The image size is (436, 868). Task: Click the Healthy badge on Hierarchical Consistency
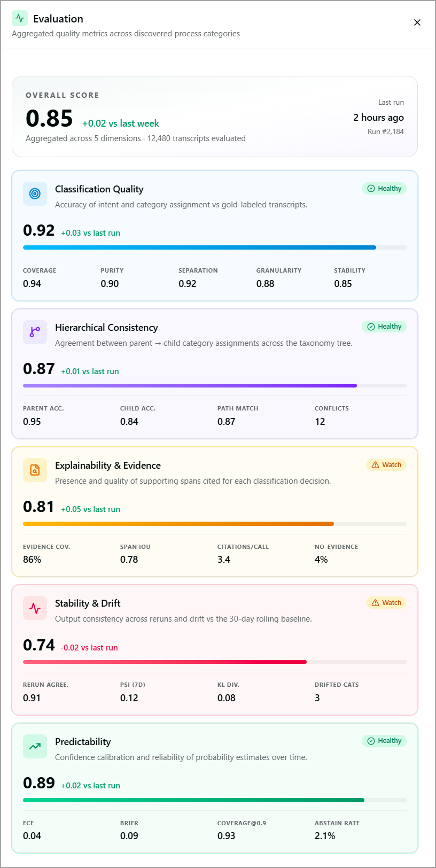click(384, 327)
